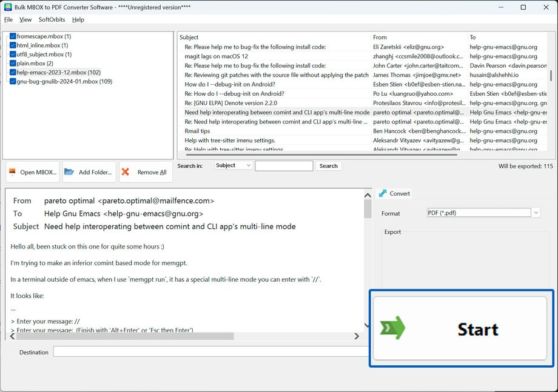The height and width of the screenshot is (392, 558).
Task: Click the Convert tab arrow icon
Action: coord(383,193)
